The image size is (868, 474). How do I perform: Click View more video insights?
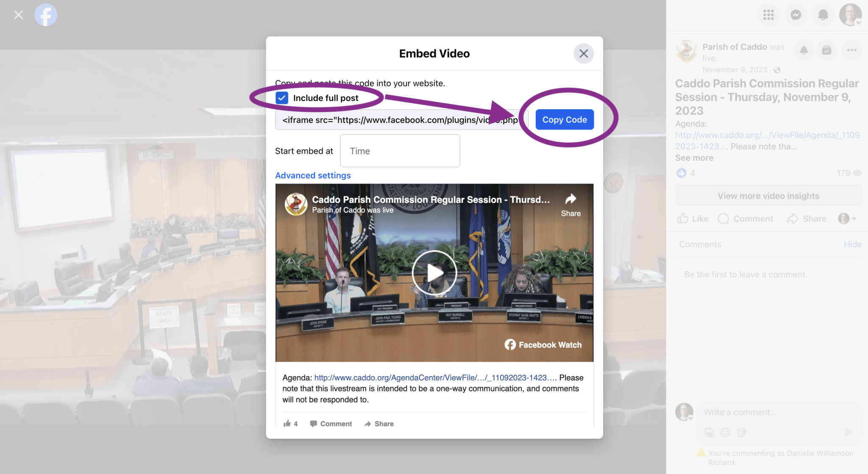point(768,196)
